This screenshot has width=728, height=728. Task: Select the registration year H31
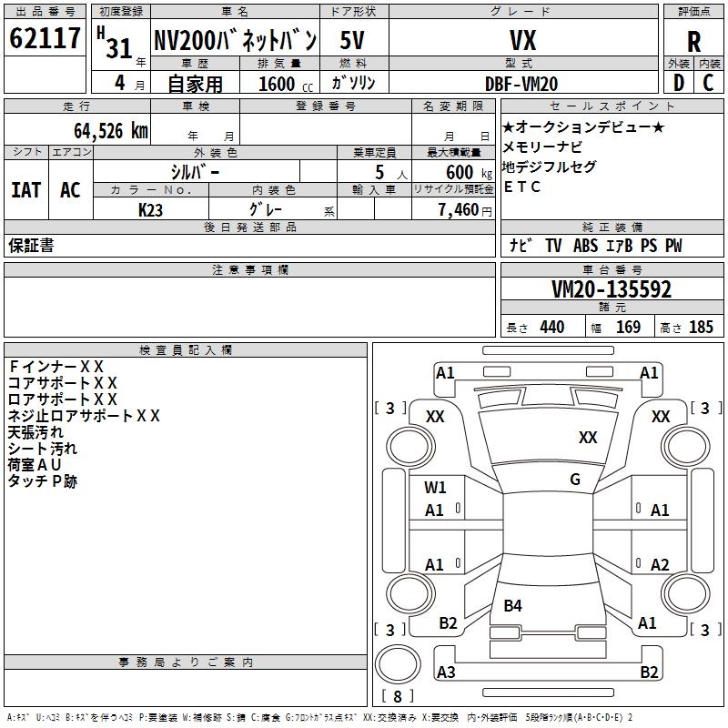click(115, 42)
